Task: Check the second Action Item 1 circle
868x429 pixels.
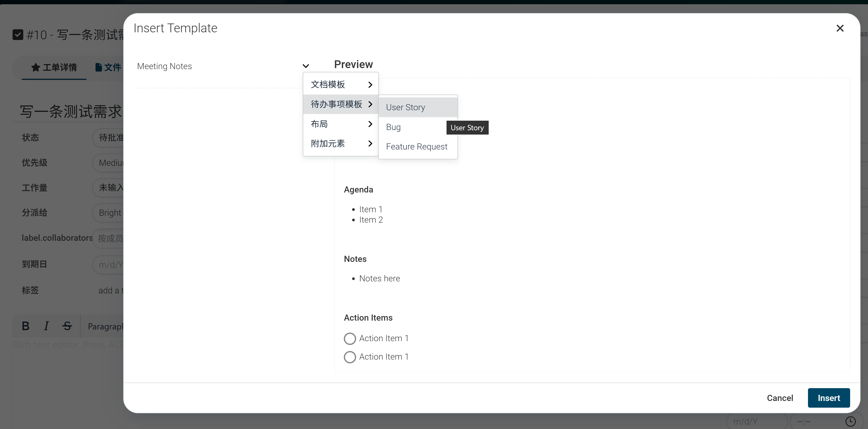Action: (x=350, y=357)
